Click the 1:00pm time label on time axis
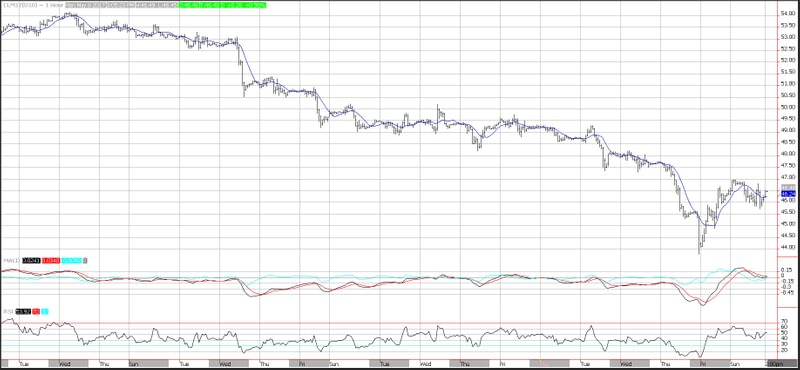 pyautogui.click(x=773, y=363)
